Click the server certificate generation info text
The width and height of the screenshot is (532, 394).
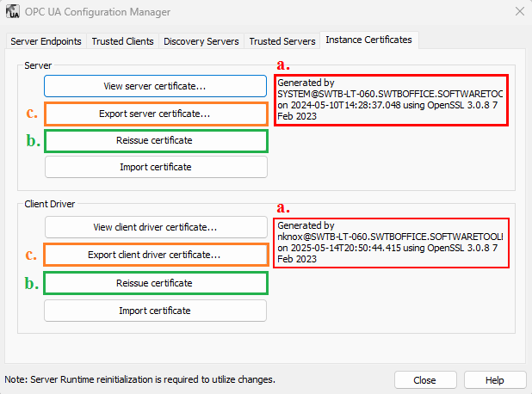[x=391, y=99]
